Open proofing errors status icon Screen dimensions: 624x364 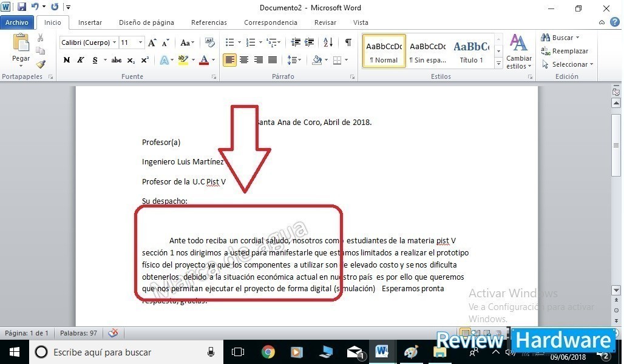(113, 333)
